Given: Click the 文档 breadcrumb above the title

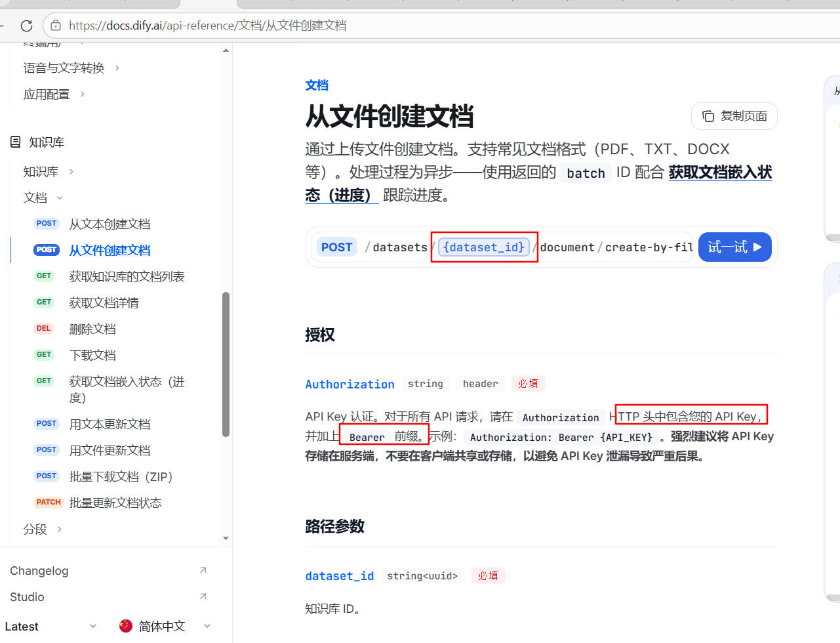Looking at the screenshot, I should coord(317,85).
